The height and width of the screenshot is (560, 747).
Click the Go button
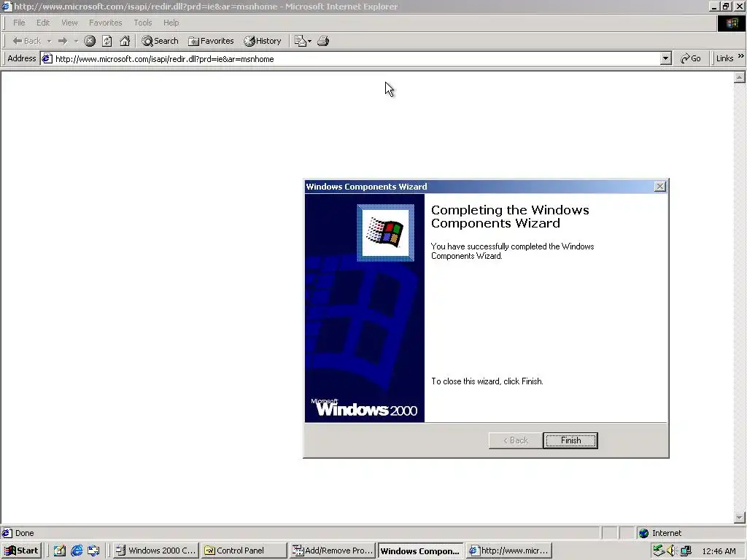pyautogui.click(x=691, y=58)
